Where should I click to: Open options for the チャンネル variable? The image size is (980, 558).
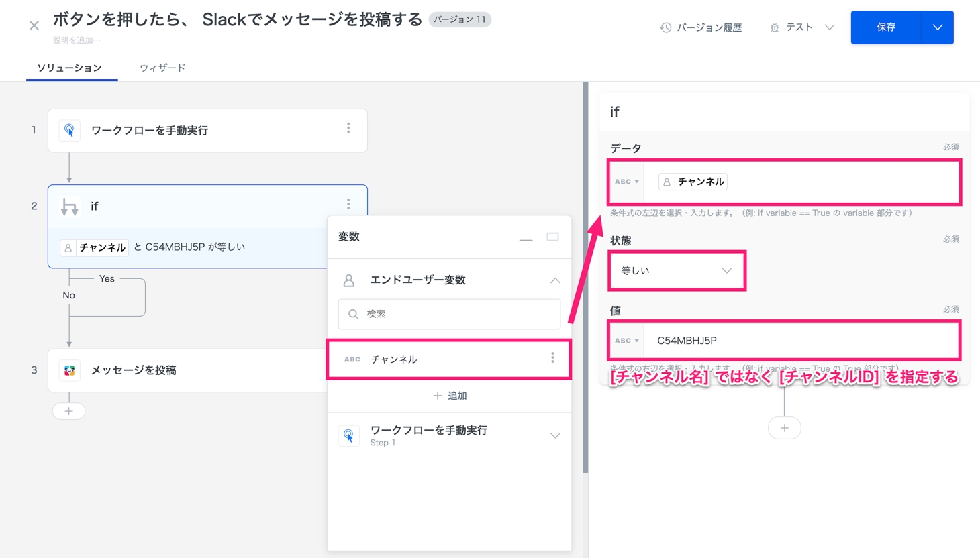552,358
